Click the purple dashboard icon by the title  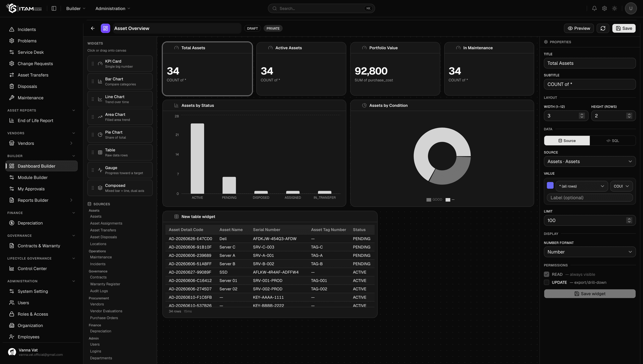point(105,28)
